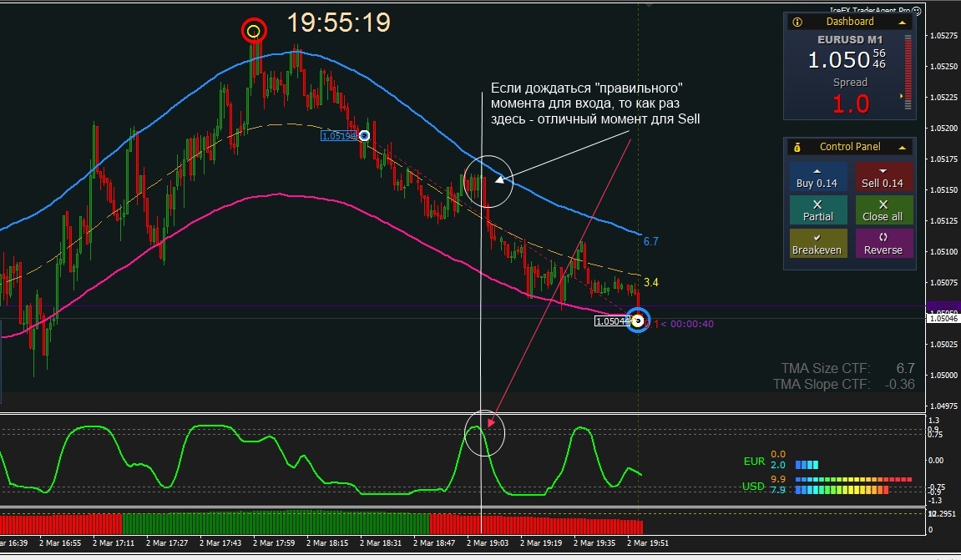Click the 1.05044 price label on chart
The width and height of the screenshot is (961, 560).
click(612, 321)
